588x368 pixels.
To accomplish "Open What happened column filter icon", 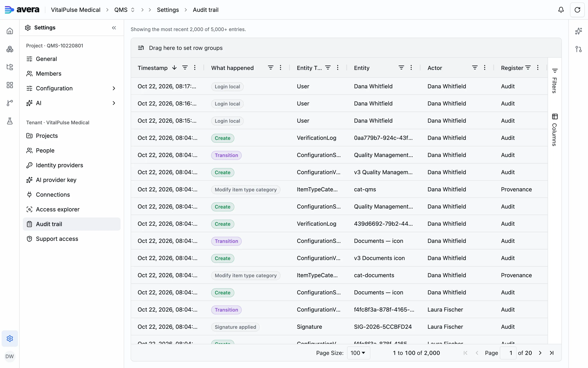I will pos(271,68).
